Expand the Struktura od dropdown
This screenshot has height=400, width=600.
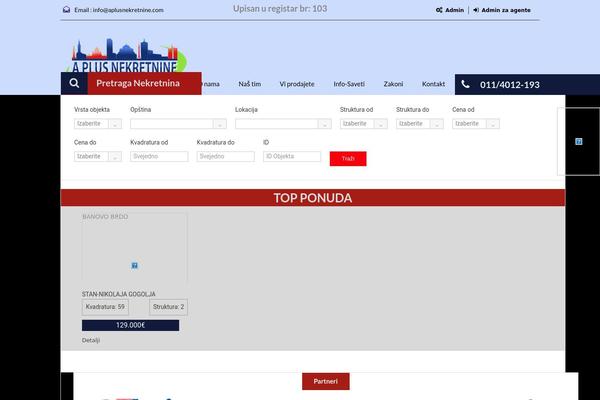pos(364,124)
